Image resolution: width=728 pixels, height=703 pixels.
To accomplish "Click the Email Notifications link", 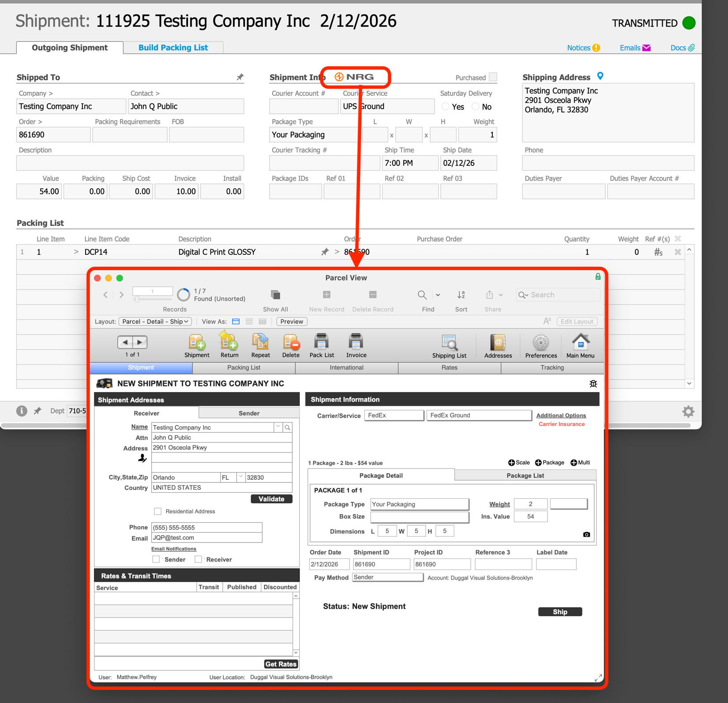I will 173,549.
